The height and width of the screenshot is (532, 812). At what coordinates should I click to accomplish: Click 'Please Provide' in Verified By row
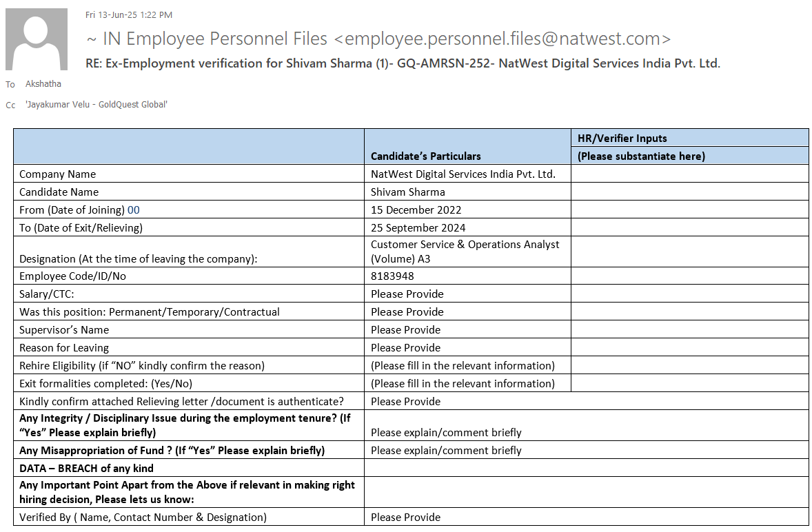pyautogui.click(x=405, y=518)
